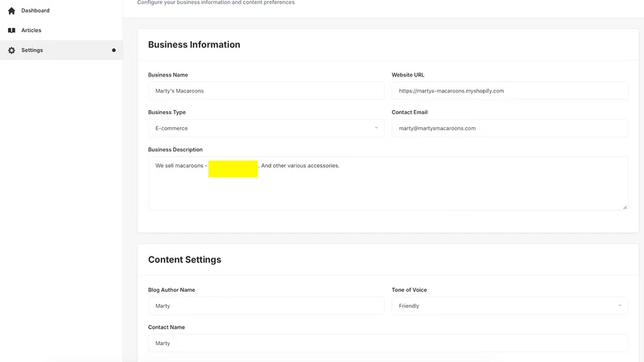Click inside the Business Description textarea
The image size is (644, 362).
(x=388, y=183)
